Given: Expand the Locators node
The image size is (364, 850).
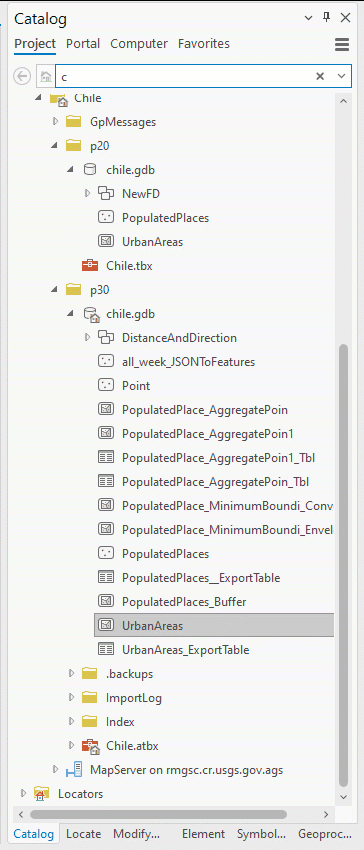Looking at the screenshot, I should [23, 794].
